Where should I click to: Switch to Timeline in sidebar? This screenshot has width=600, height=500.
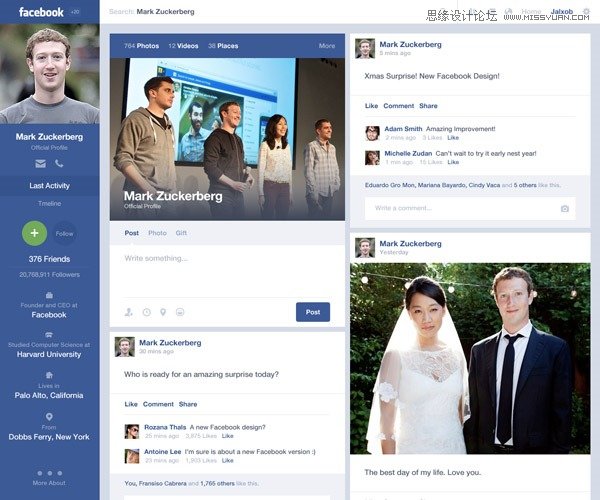click(49, 204)
